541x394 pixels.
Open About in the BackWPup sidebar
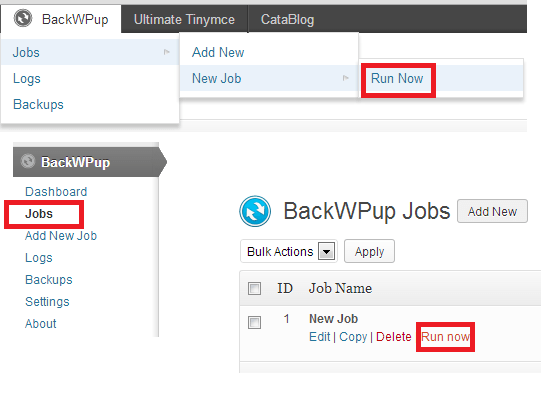tap(41, 324)
